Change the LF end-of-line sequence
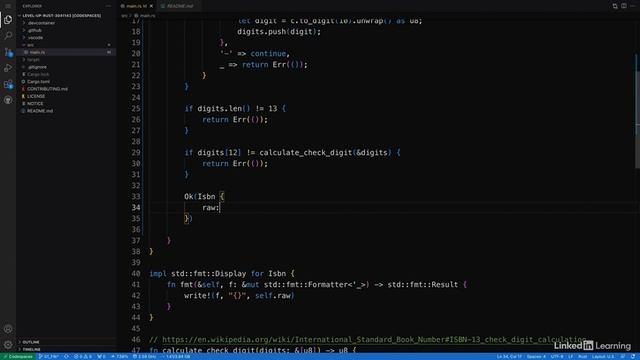This screenshot has height=360, width=640. pos(571,357)
